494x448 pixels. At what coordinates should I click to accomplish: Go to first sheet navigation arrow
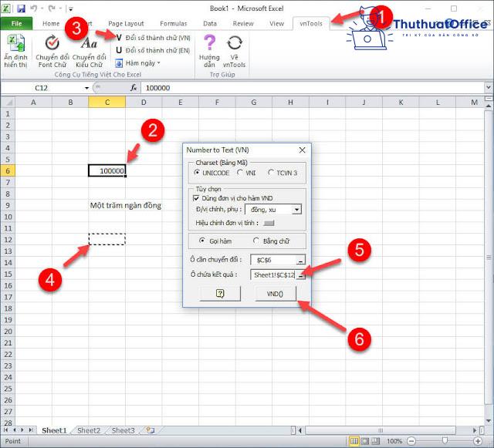pyautogui.click(x=6, y=430)
